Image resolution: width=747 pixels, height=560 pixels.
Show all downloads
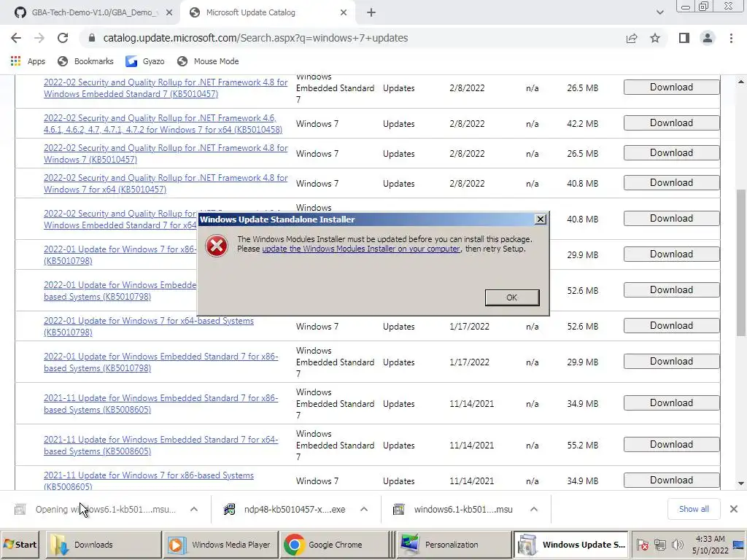coord(694,509)
